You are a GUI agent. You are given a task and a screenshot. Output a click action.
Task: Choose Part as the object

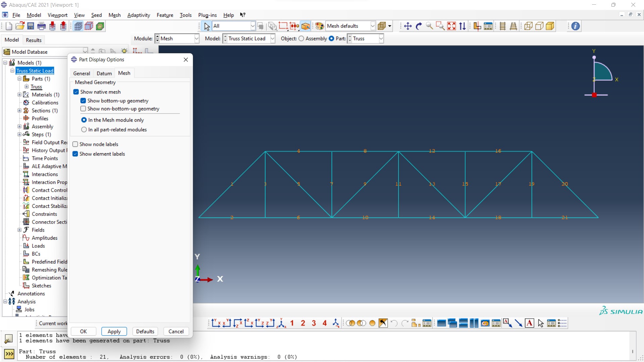click(x=331, y=39)
